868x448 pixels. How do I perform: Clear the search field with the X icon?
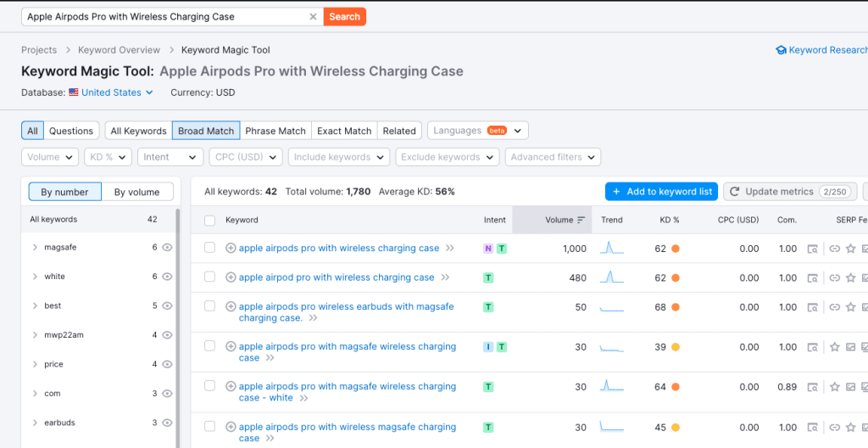click(313, 17)
